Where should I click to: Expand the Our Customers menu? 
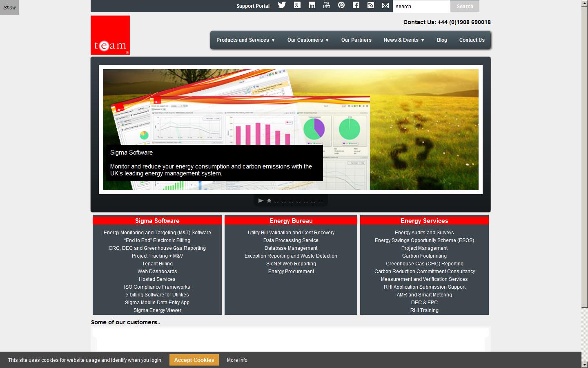pos(308,40)
